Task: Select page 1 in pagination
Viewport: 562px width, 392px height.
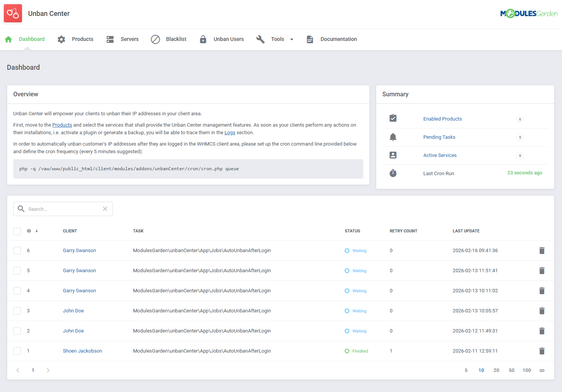Action: 33,370
